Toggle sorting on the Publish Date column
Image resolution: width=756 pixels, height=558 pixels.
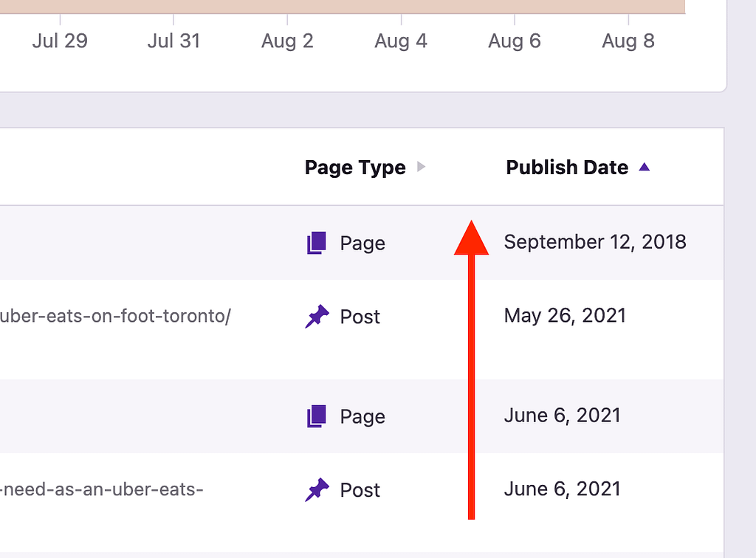[567, 167]
